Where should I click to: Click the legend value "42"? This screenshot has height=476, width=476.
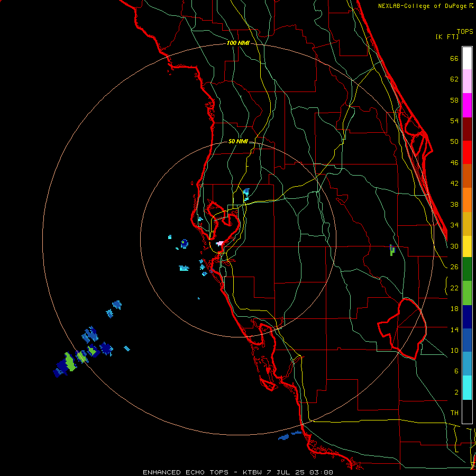coord(454,184)
